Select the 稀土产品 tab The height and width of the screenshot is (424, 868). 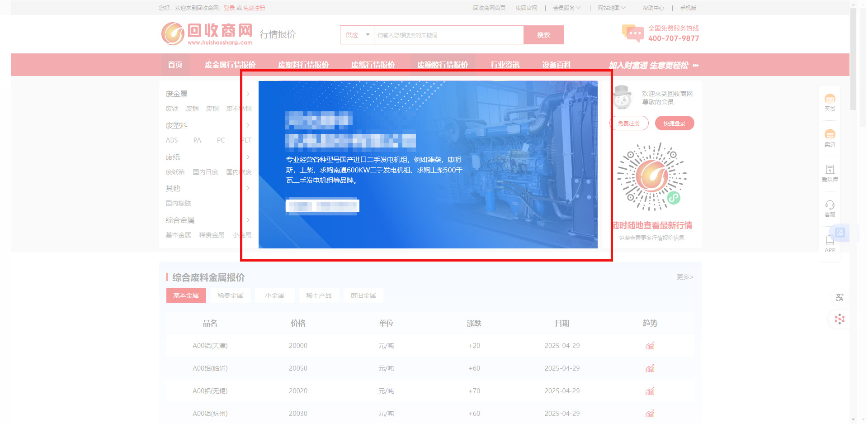tap(319, 295)
